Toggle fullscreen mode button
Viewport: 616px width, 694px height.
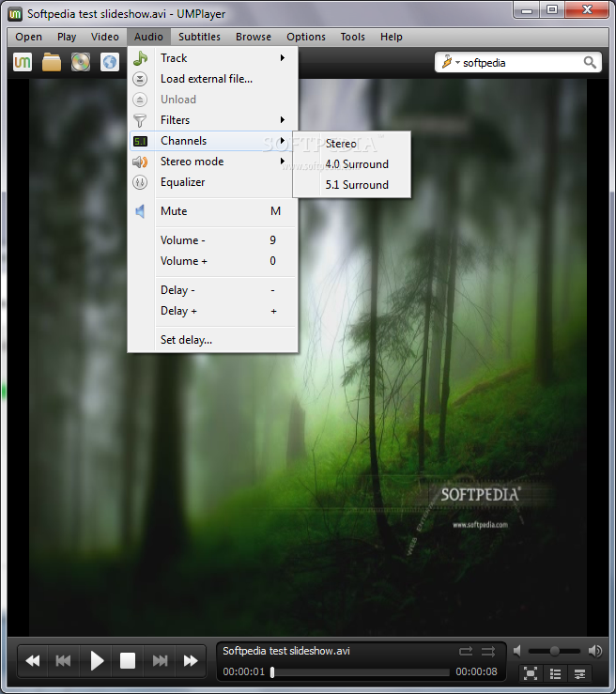click(x=531, y=673)
